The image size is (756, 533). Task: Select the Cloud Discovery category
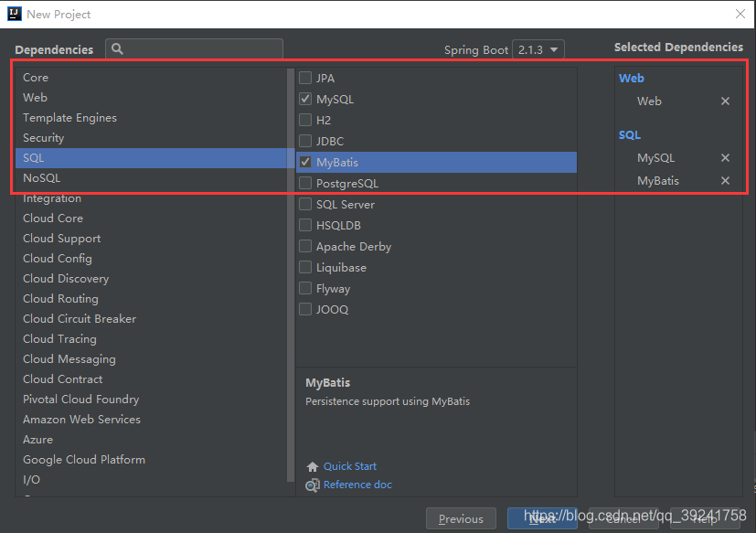tap(152, 278)
